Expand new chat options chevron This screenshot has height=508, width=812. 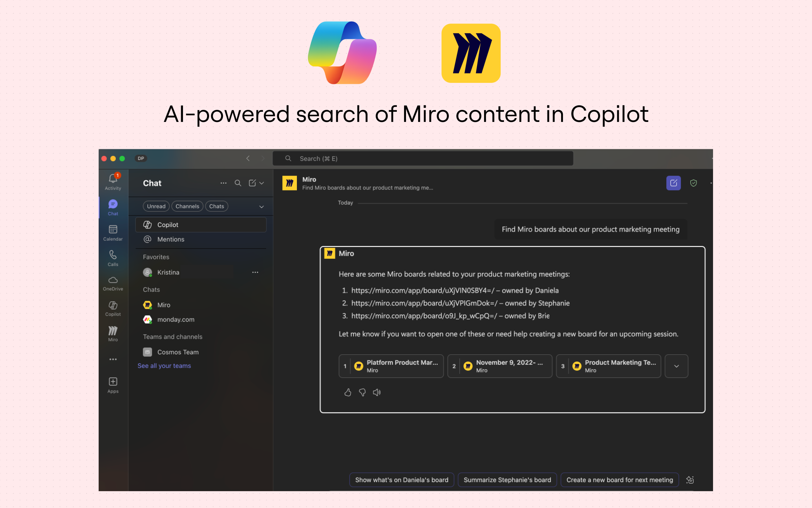coord(262,183)
